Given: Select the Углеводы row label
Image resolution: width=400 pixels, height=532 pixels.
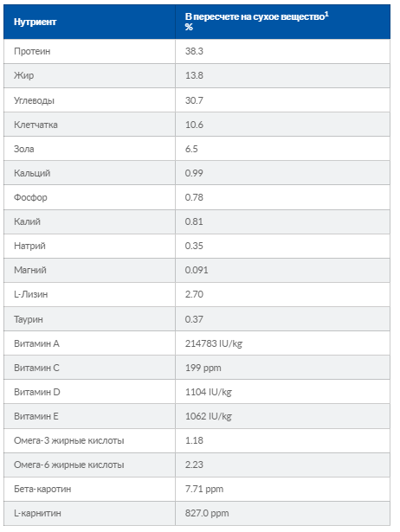Looking at the screenshot, I should pos(34,100).
